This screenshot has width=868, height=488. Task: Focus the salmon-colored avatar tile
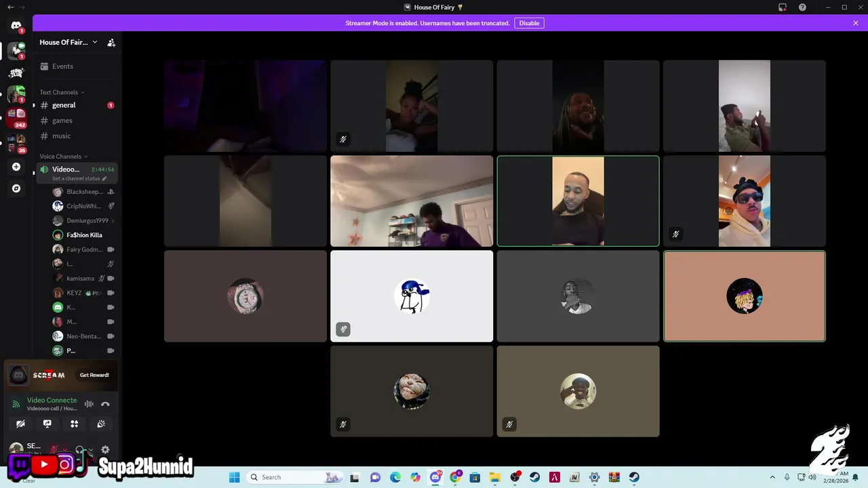click(x=744, y=296)
